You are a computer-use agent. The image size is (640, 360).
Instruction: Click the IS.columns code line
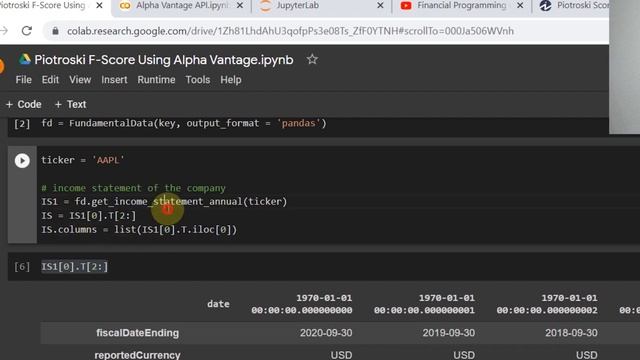point(139,229)
